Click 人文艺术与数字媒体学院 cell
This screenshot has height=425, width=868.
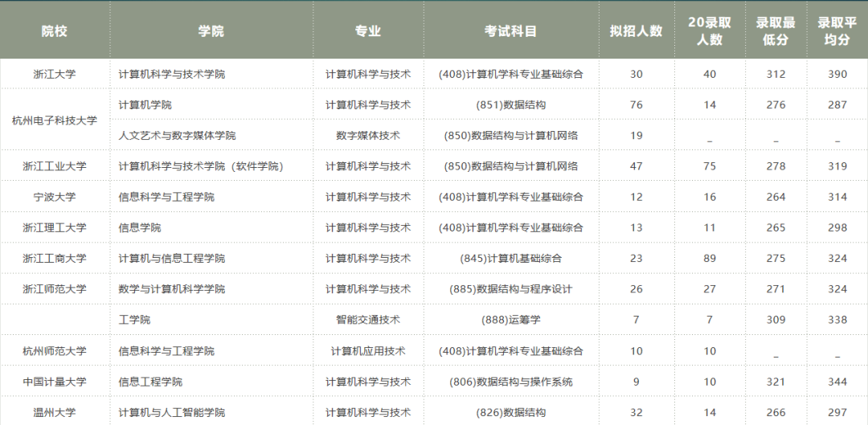[x=177, y=136]
